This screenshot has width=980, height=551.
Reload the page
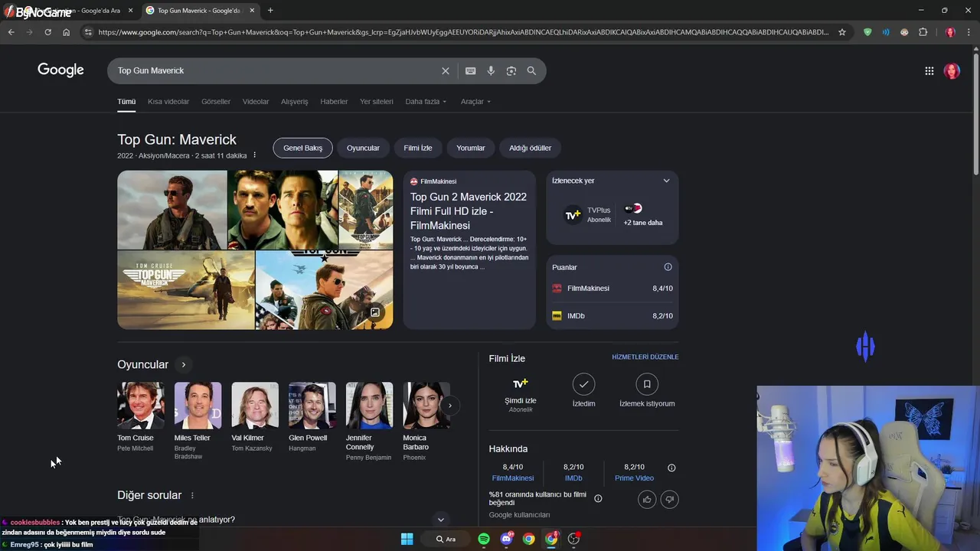[x=47, y=32]
